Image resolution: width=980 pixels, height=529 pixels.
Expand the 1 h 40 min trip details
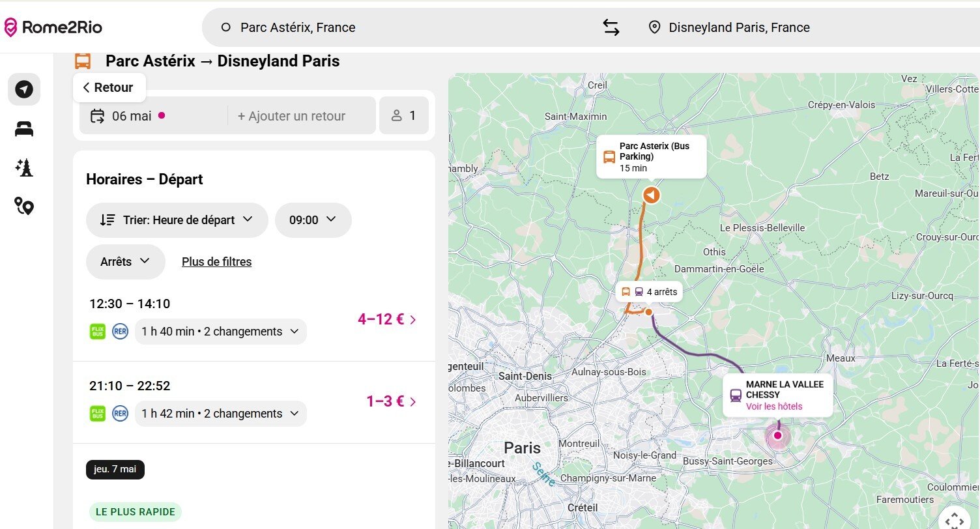point(221,332)
